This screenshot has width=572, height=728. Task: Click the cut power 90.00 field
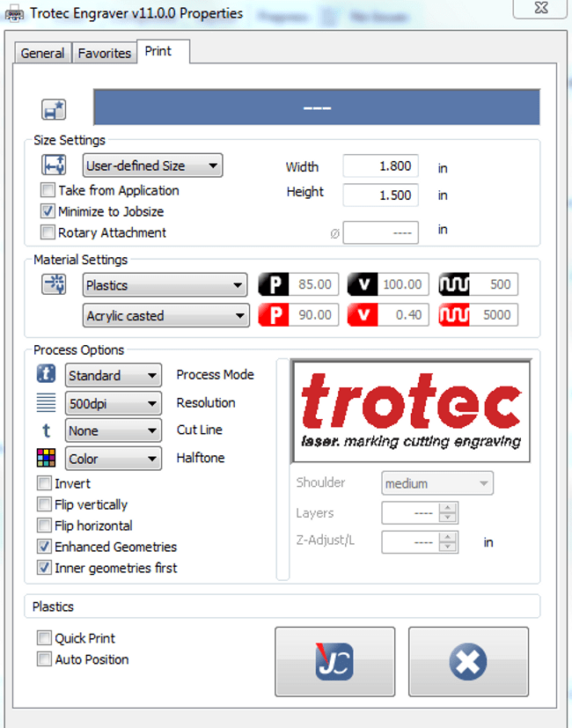pos(314,315)
